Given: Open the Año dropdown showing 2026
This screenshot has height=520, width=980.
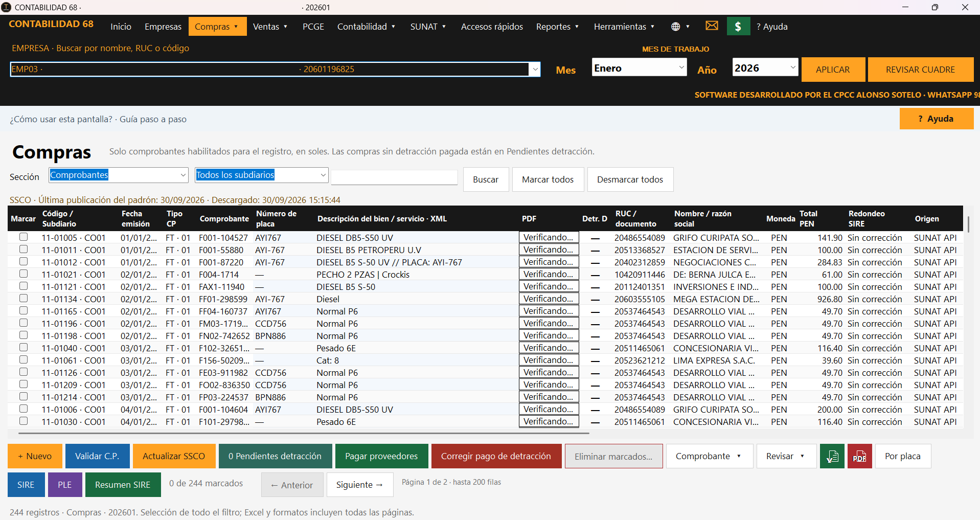Looking at the screenshot, I should (765, 67).
